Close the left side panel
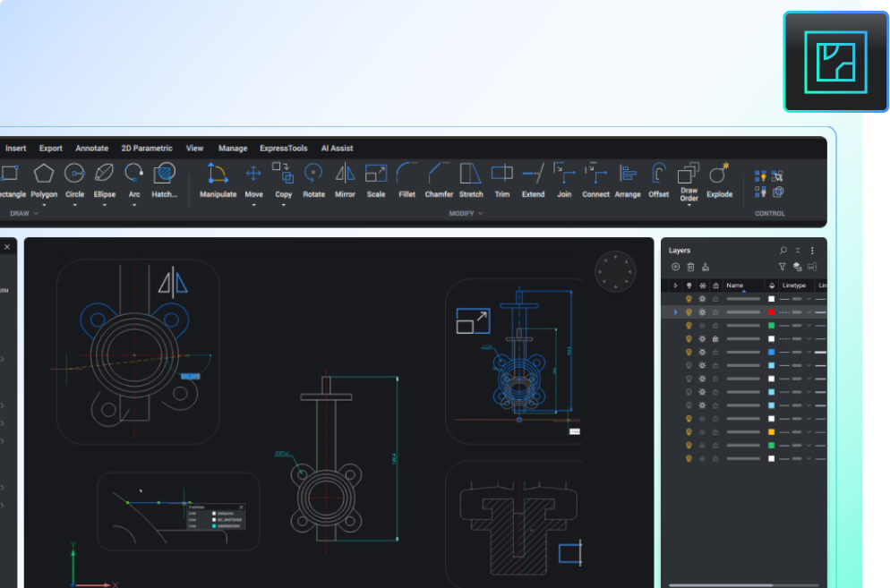 click(x=7, y=247)
